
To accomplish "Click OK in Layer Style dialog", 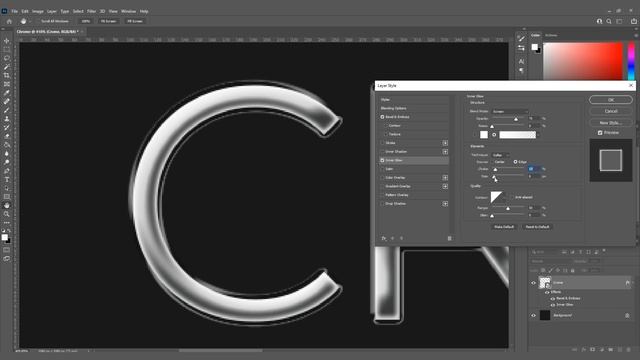I will (611, 100).
